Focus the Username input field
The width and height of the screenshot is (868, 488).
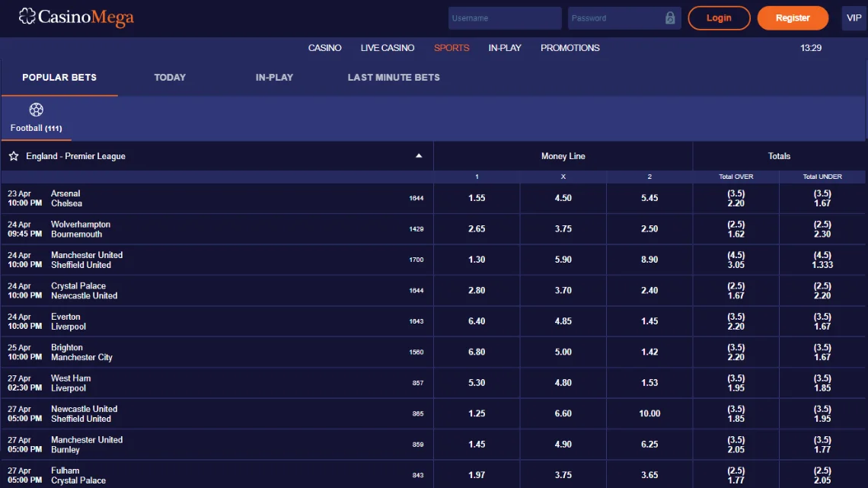point(505,18)
